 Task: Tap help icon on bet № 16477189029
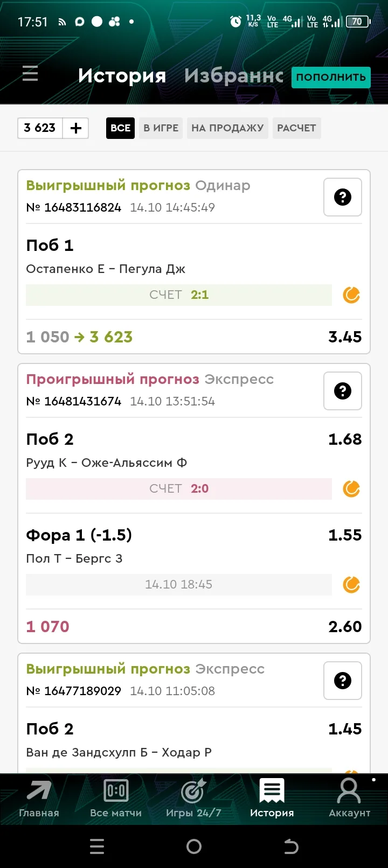(343, 681)
